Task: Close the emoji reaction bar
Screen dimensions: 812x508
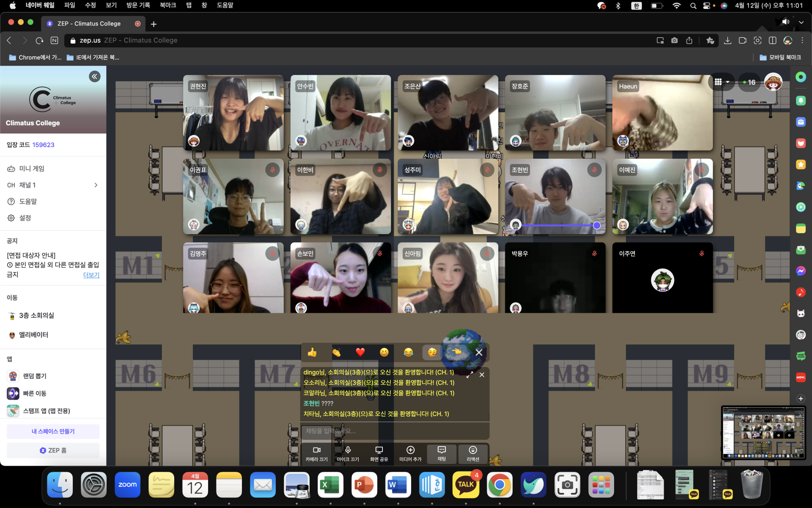Action: coord(479,352)
